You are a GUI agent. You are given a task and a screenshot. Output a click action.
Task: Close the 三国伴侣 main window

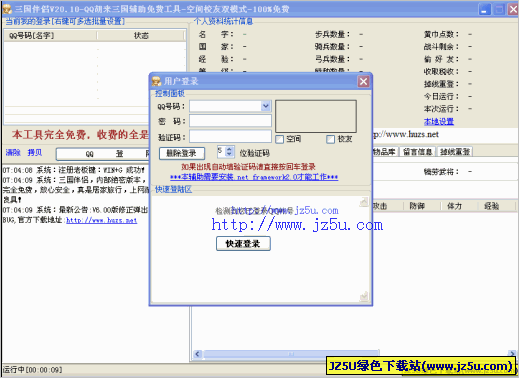(513, 9)
